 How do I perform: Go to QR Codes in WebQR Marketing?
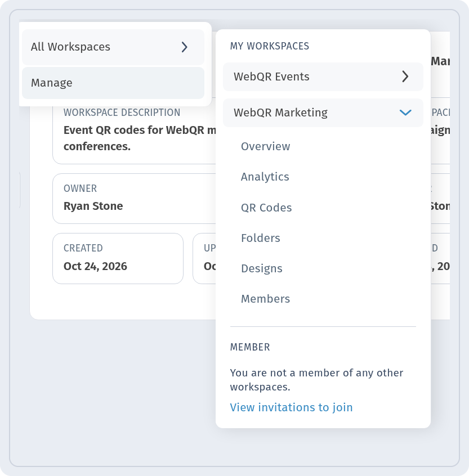tap(266, 208)
